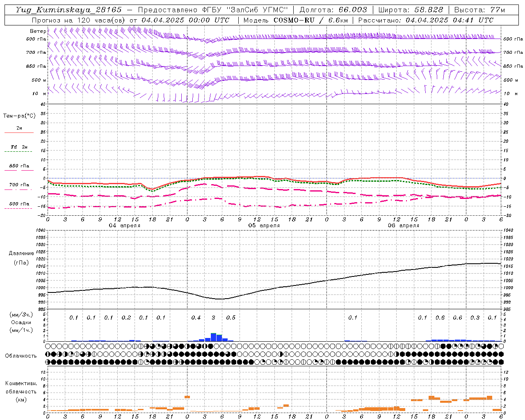Select the Прогноз на 120 часа(ов) text
Screen dimensions: 525x420
[x=79, y=20]
